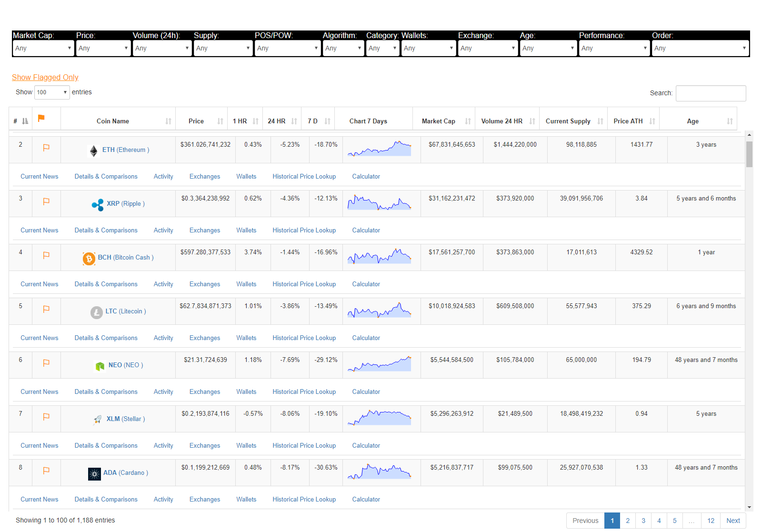Open the Category filter dropdown

coord(382,48)
